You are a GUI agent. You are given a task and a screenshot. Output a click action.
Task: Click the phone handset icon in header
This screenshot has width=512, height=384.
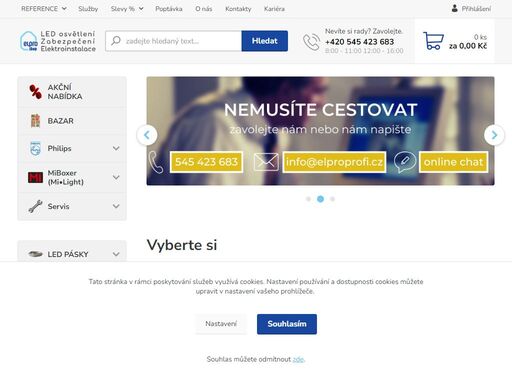(311, 42)
